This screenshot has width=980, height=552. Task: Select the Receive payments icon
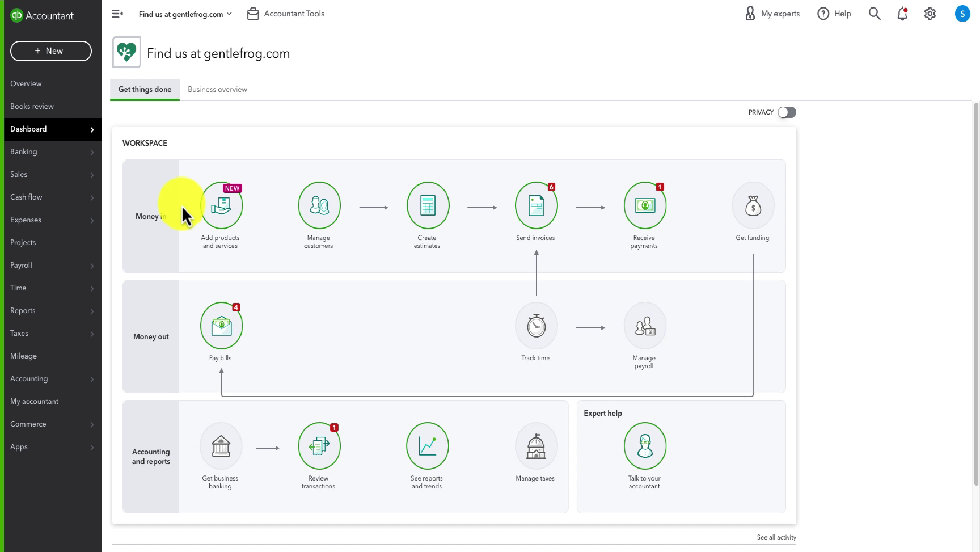tap(645, 205)
